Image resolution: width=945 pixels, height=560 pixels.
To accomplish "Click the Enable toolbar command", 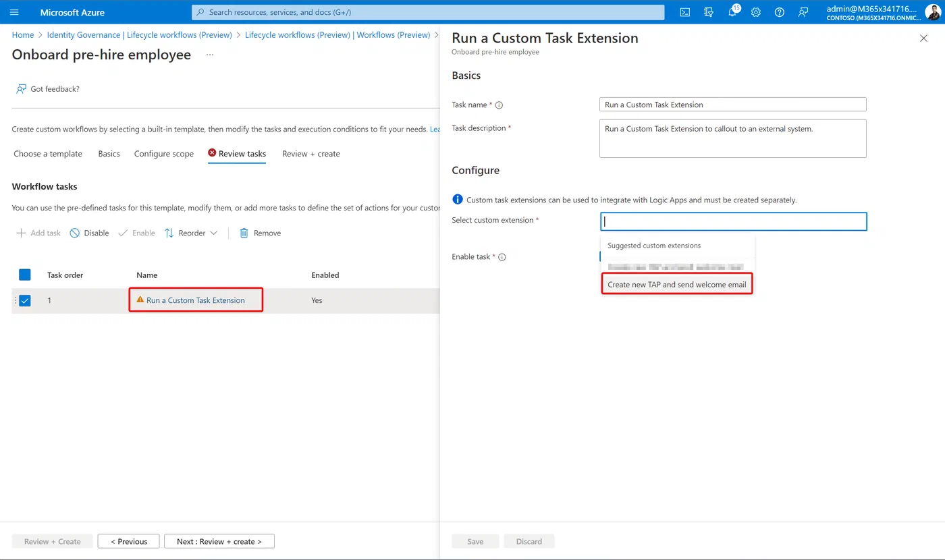I will pyautogui.click(x=136, y=233).
